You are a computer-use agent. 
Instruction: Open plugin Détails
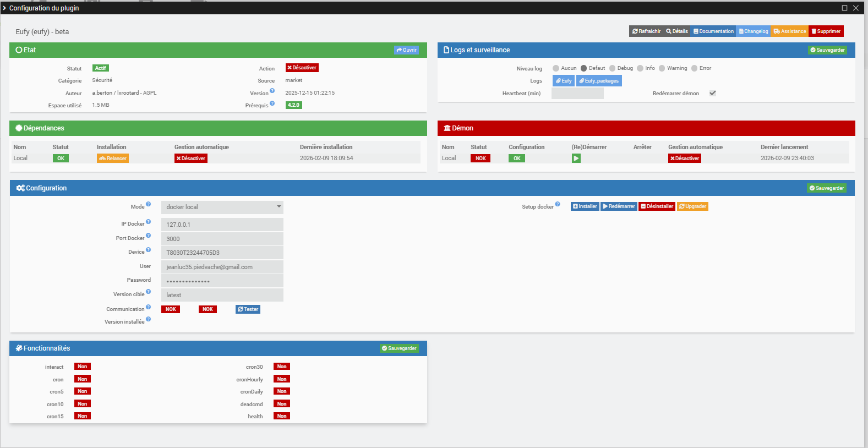[677, 31]
